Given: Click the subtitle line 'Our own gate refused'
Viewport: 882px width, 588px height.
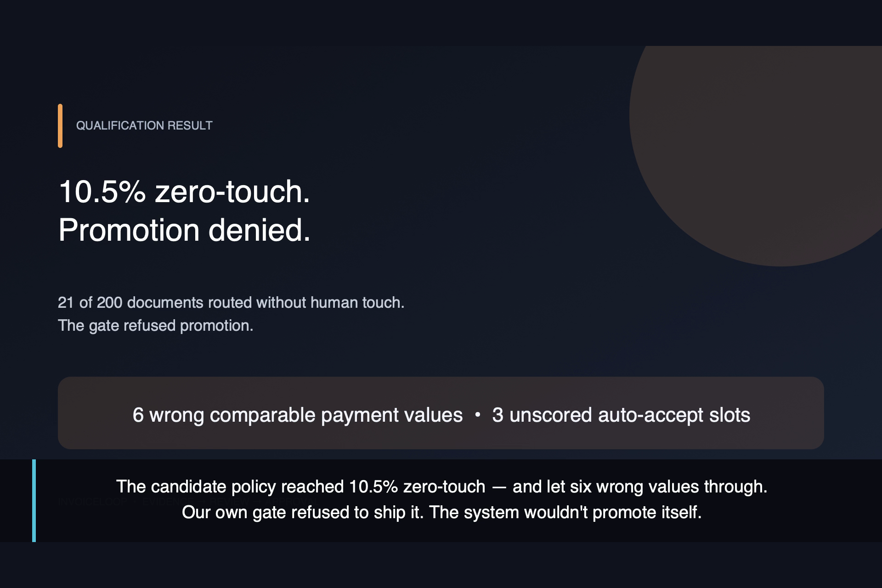Looking at the screenshot, I should click(442, 512).
